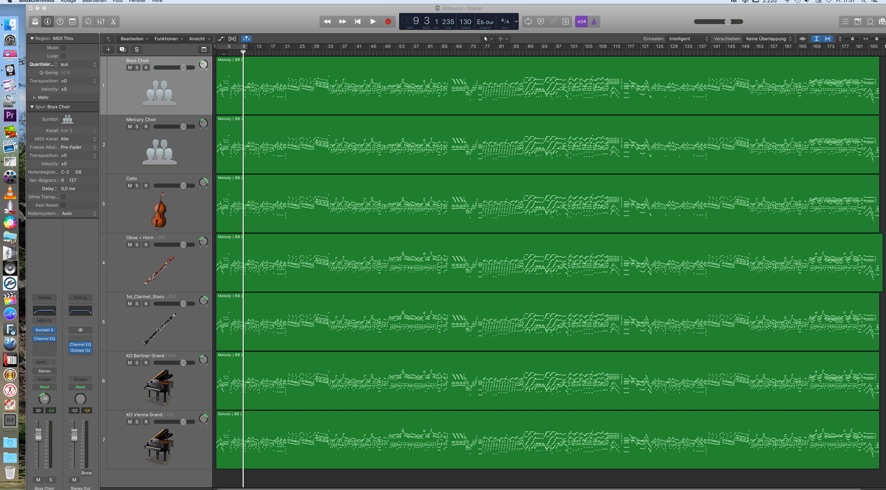The width and height of the screenshot is (886, 490).
Task: Show automation curve icon
Action: (x=221, y=38)
